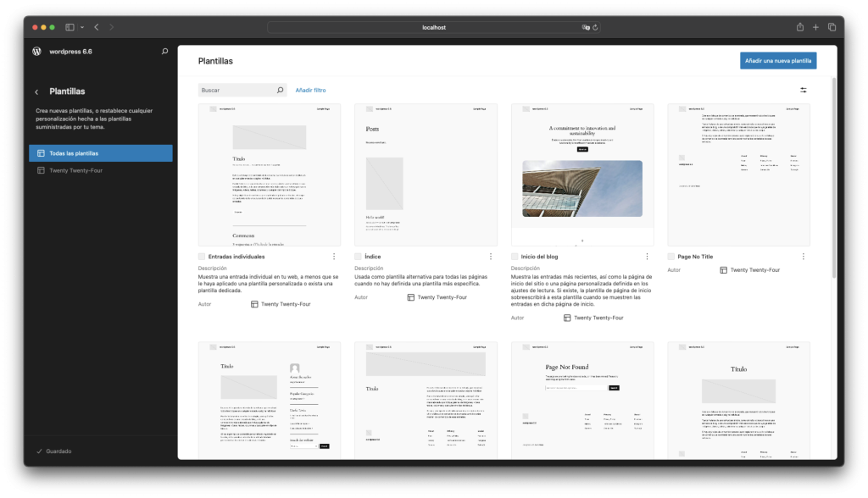Click the Añadir filtro link

pyautogui.click(x=310, y=90)
